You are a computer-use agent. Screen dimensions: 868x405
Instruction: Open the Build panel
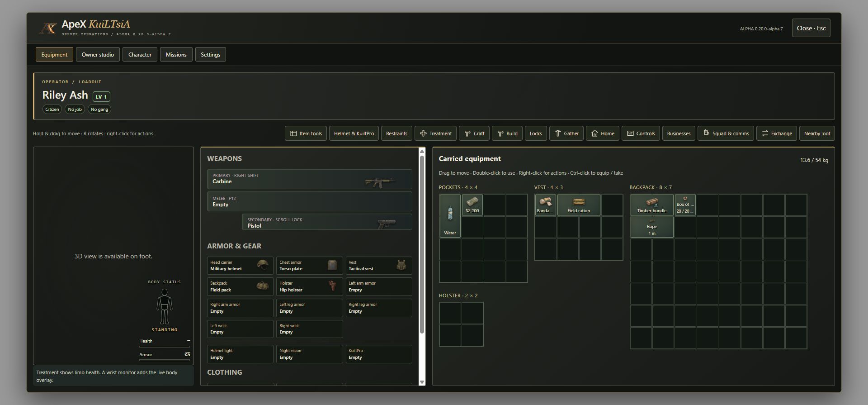click(x=507, y=133)
